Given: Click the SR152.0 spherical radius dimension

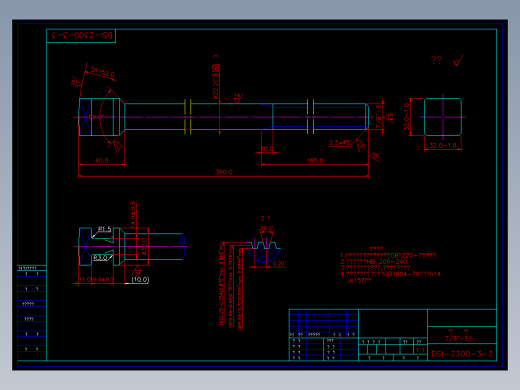Looking at the screenshot, I should [102, 72].
